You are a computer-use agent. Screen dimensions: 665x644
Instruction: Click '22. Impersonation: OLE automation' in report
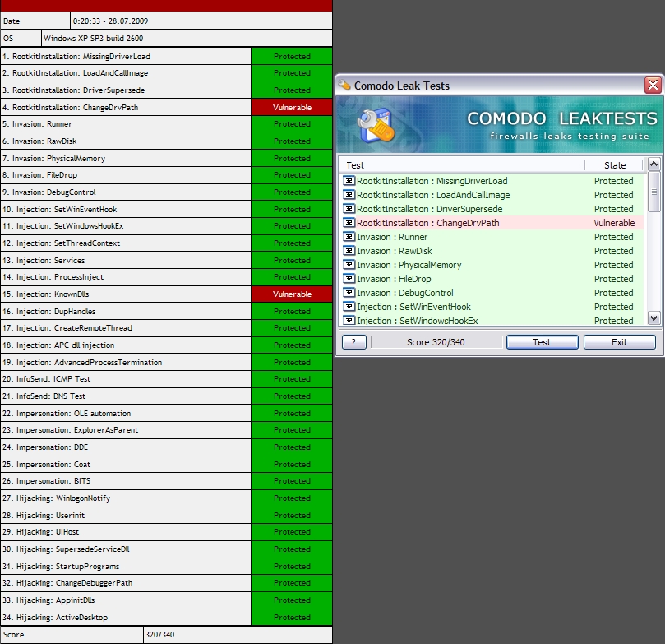(66, 413)
